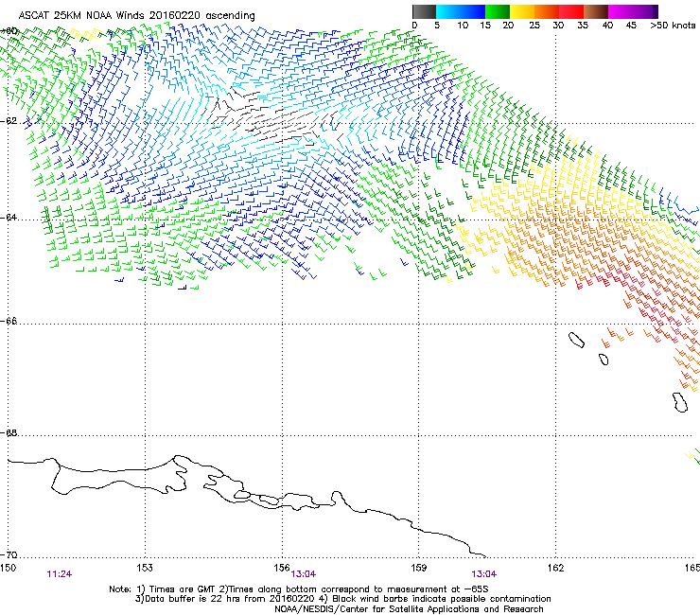Click the small middle island outline

pos(604,360)
